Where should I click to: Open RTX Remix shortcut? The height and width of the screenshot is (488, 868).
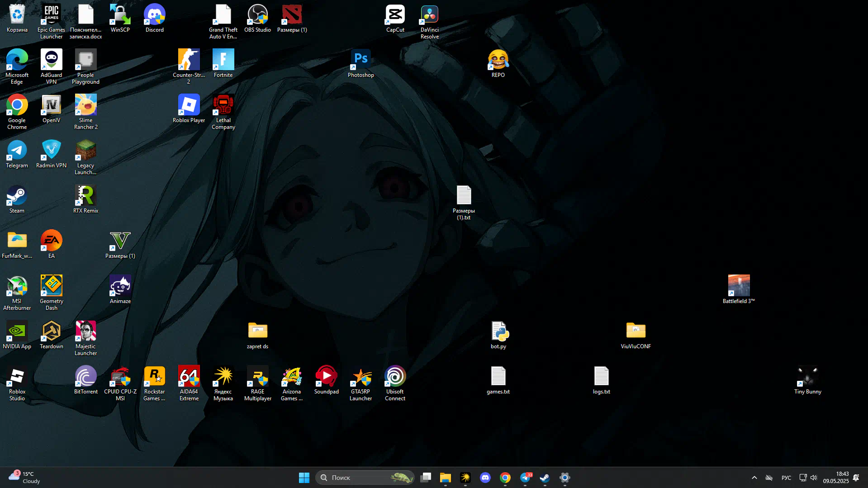[x=86, y=199]
